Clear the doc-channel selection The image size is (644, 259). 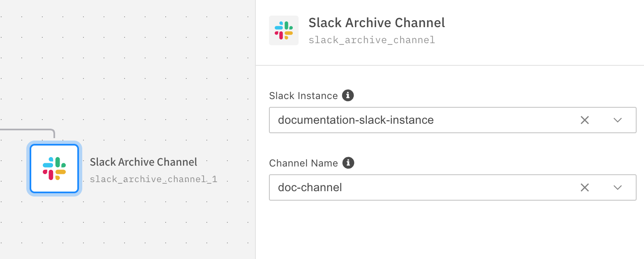[x=584, y=187]
